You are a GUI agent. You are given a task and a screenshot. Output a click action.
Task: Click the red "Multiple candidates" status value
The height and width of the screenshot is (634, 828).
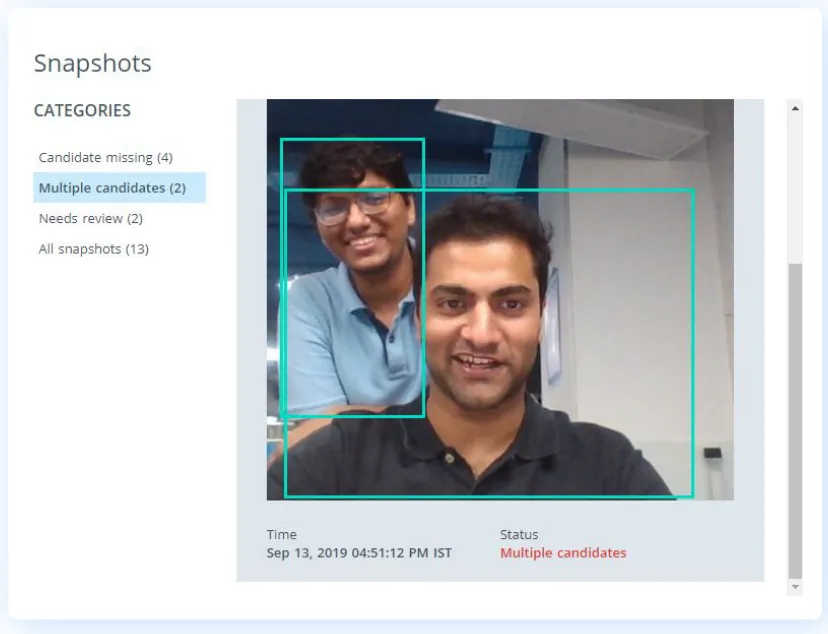(x=563, y=553)
